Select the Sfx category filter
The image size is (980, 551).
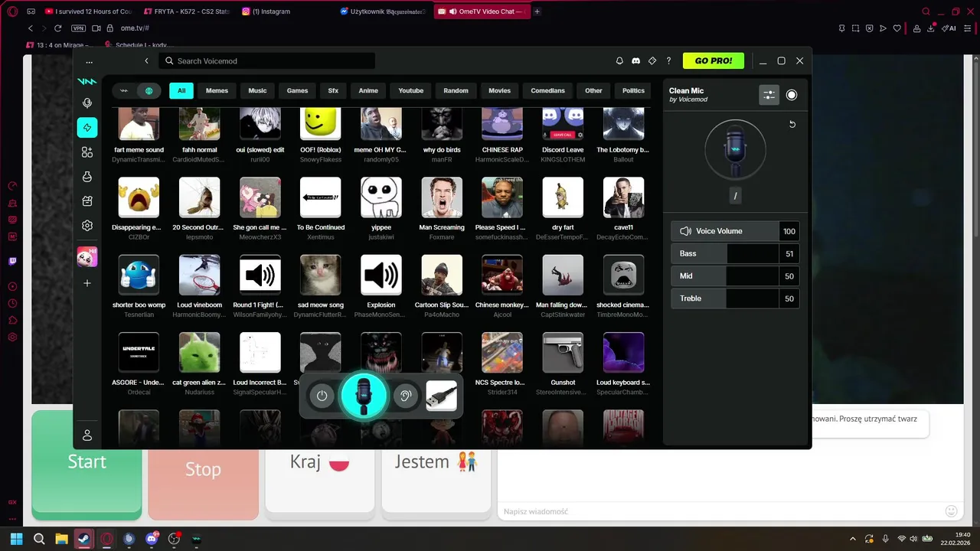pos(333,90)
